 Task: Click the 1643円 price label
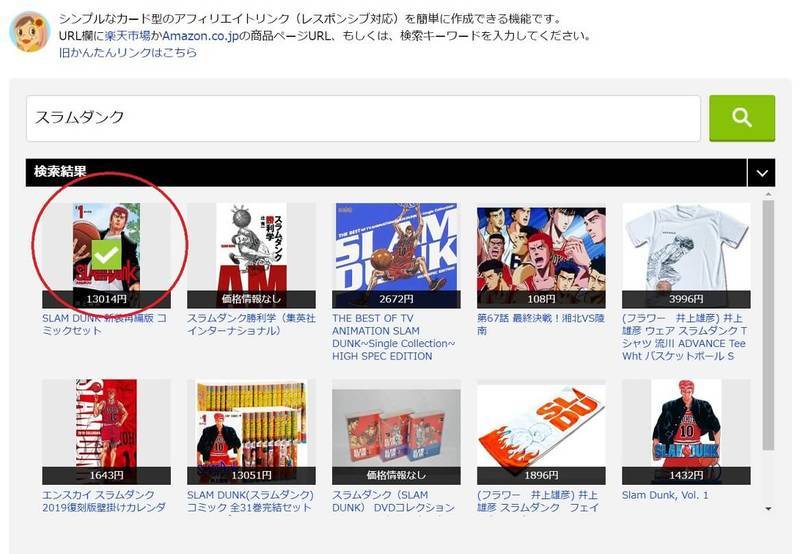click(x=106, y=475)
